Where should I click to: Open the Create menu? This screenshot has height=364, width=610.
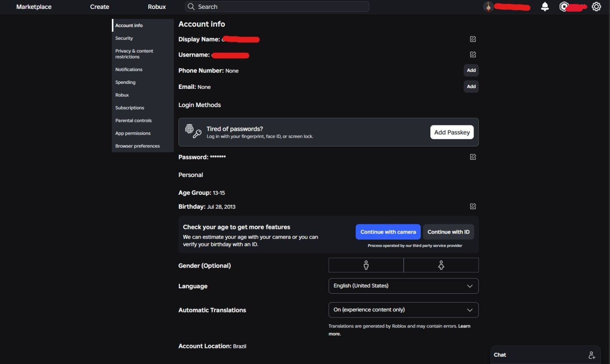click(x=100, y=7)
